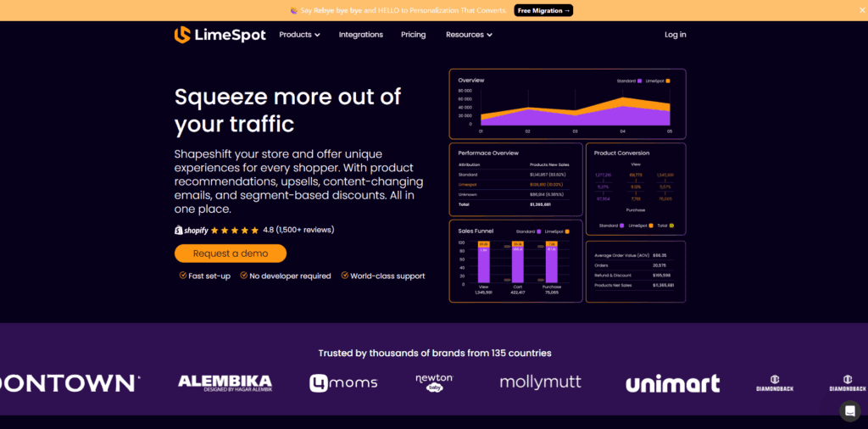Click 'Trusted by thousands of brands' heading
Viewport: 868px width, 429px height.
pos(435,354)
